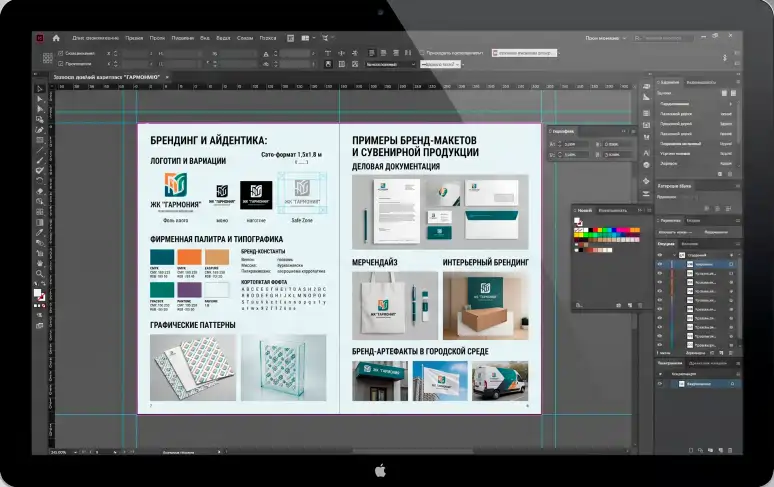774x487 pixels.
Task: Close the "ГАРМОНИЮ" document tab
Action: [167, 77]
